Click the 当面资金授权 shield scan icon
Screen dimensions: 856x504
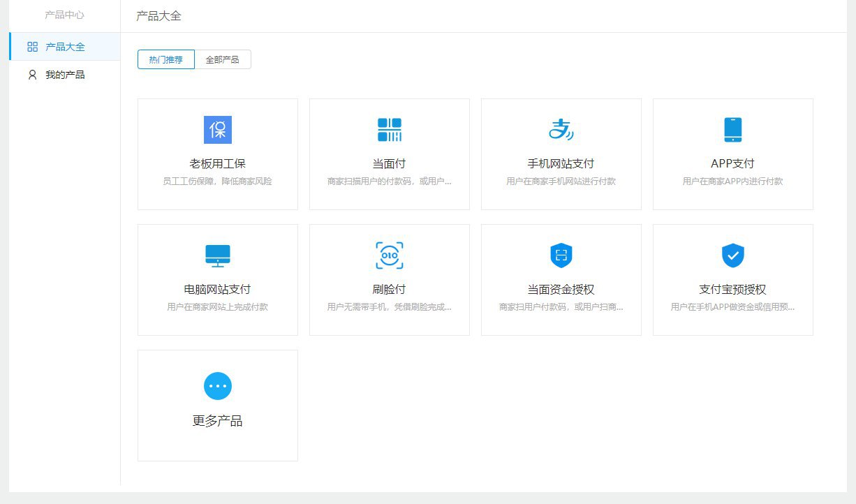pos(561,255)
